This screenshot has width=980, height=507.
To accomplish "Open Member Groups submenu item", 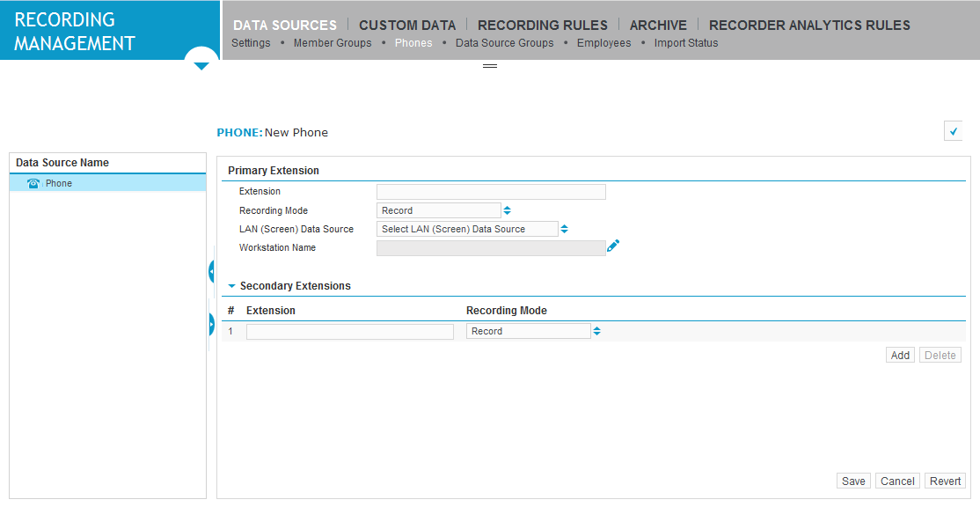I will point(333,43).
